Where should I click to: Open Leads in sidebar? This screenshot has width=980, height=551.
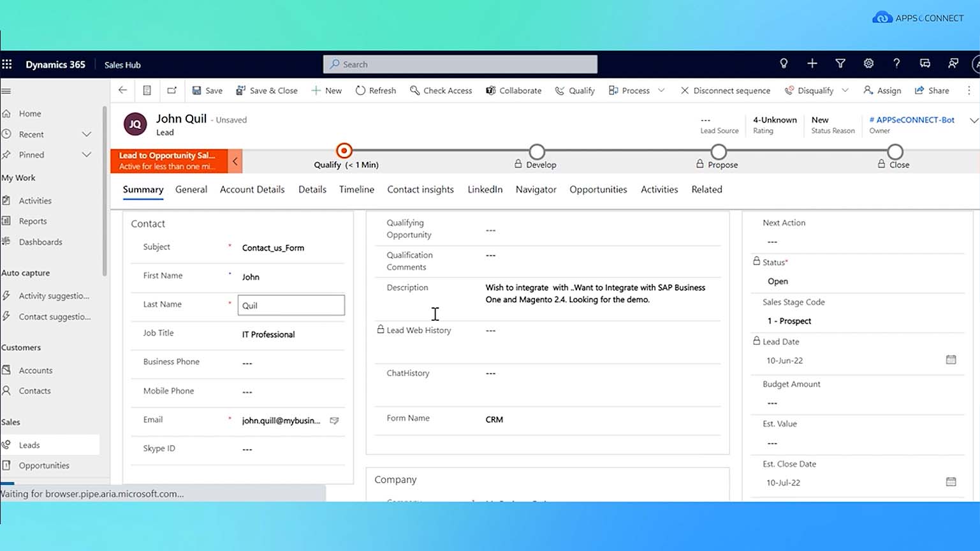(x=29, y=445)
